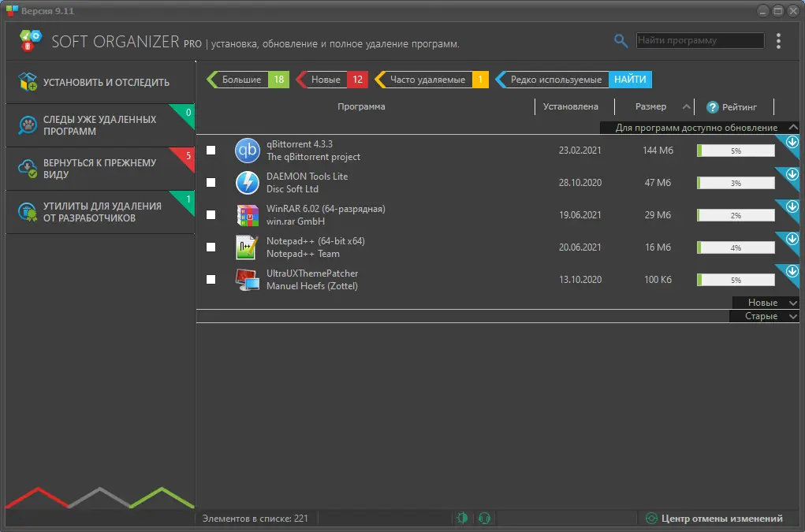The height and width of the screenshot is (532, 805).
Task: Click the developer uninstall utilities icon
Action: pos(28,211)
